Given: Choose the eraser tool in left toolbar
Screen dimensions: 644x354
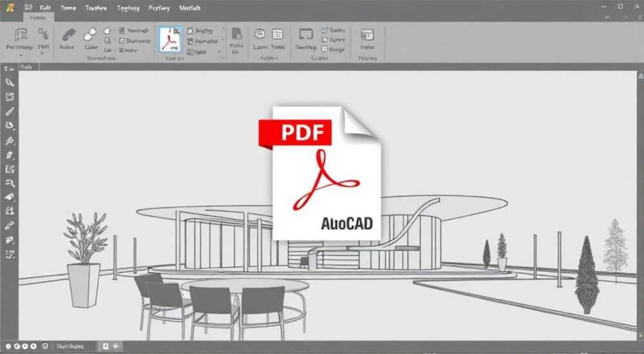Looking at the screenshot, I should (10, 197).
